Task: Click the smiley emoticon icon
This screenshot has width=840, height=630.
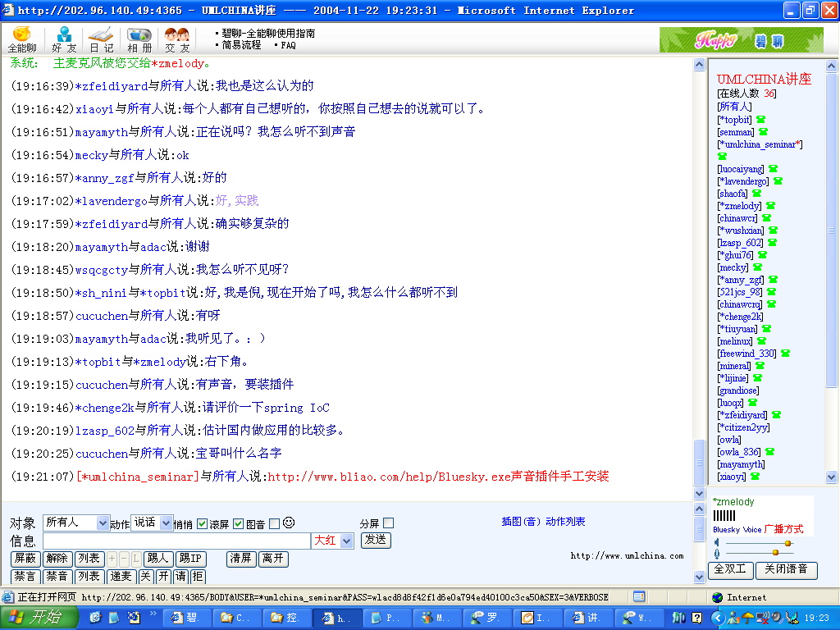Action: coord(289,523)
